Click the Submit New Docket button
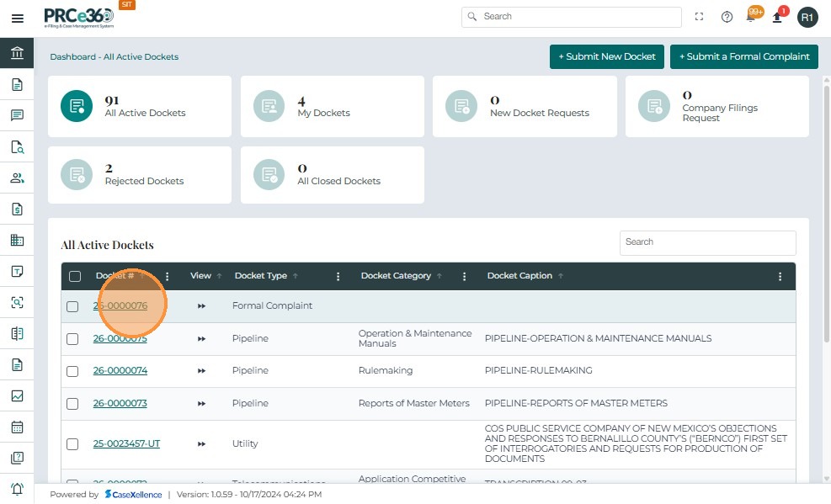 (x=606, y=56)
